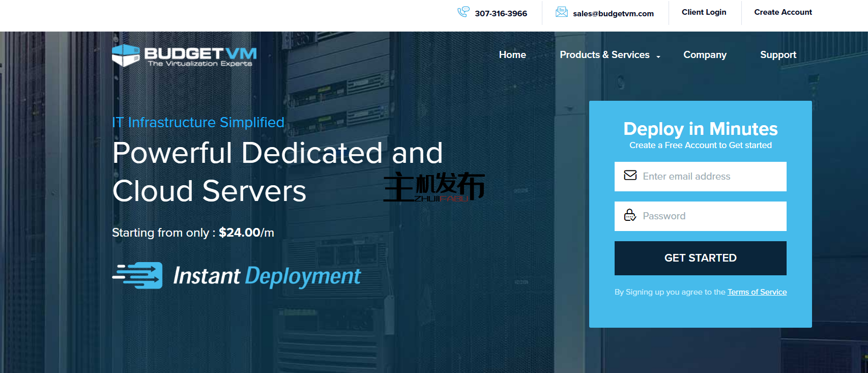Click the padlock icon in password field

point(630,215)
